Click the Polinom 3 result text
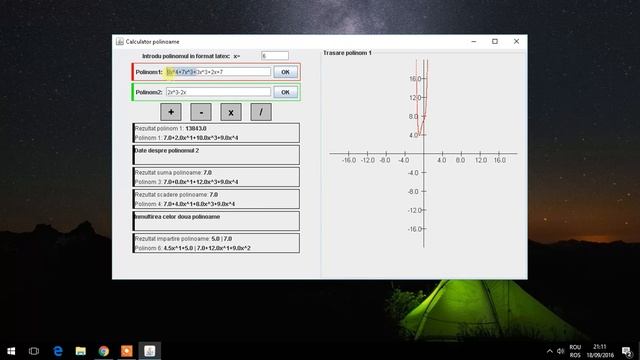 (x=187, y=182)
